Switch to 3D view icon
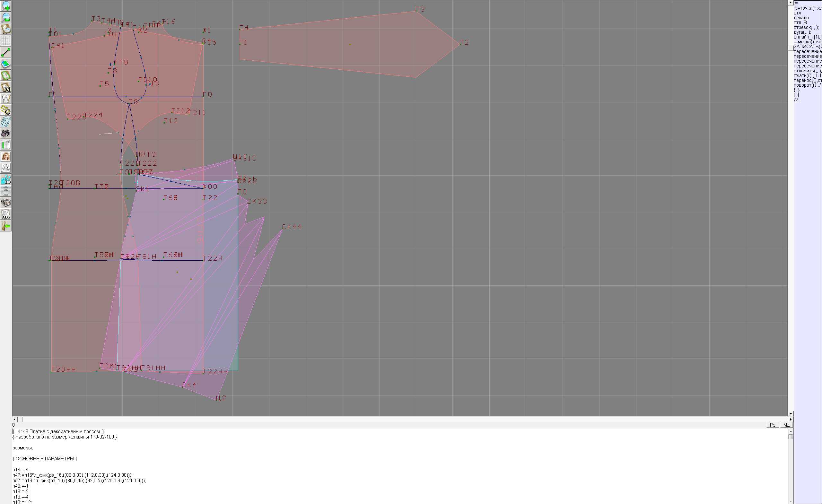 [x=6, y=180]
